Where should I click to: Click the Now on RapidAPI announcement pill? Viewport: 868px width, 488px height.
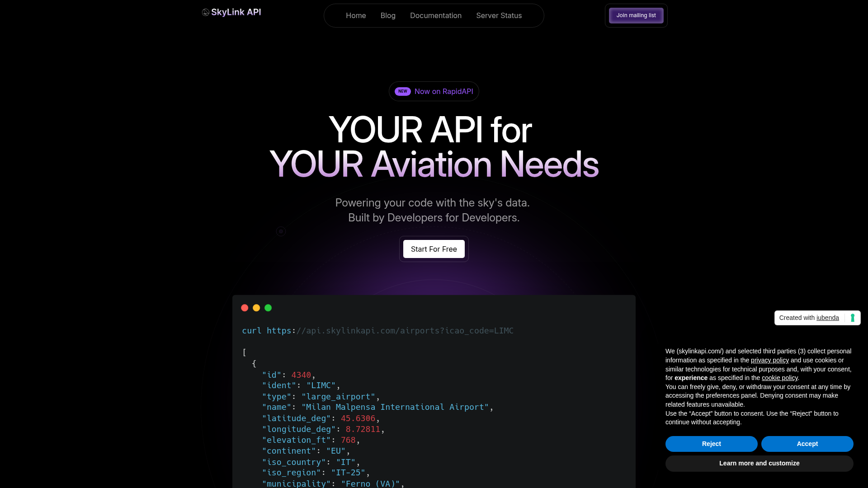(443, 91)
